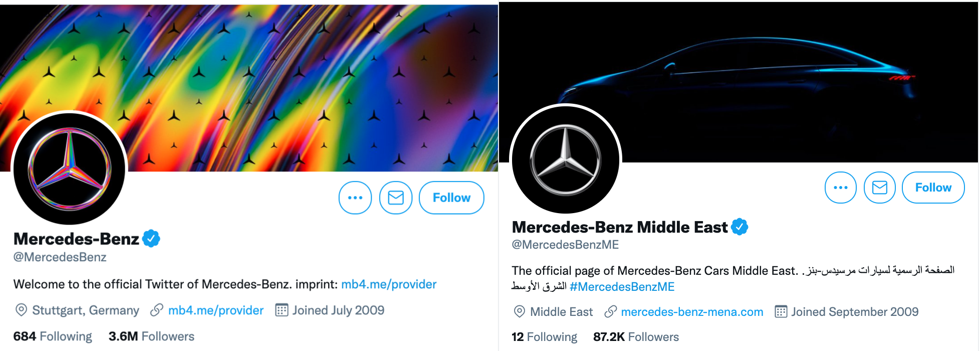Open the dark car silhouette banner image
This screenshot has width=980, height=351.
click(752, 75)
